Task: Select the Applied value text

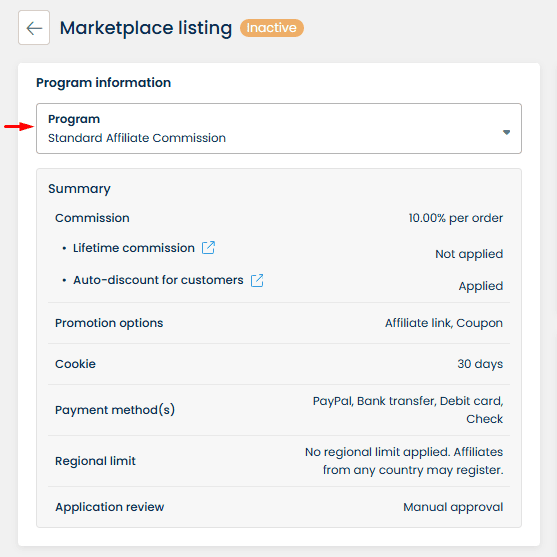Action: click(481, 286)
